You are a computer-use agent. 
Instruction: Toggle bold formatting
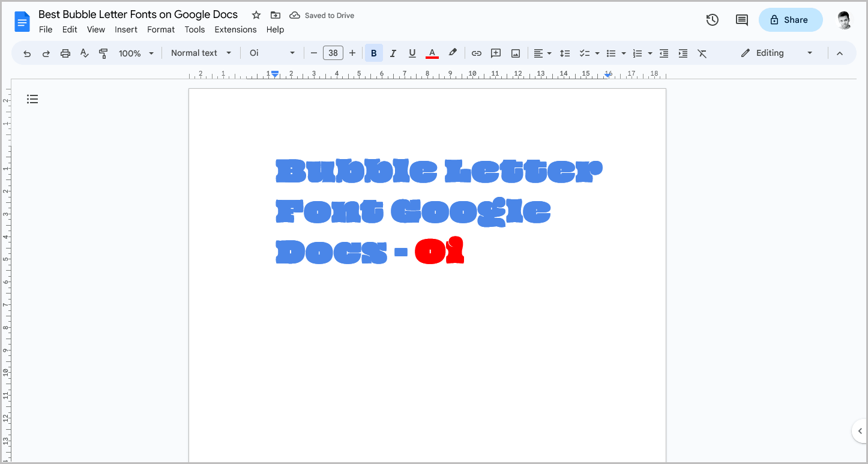click(x=374, y=53)
